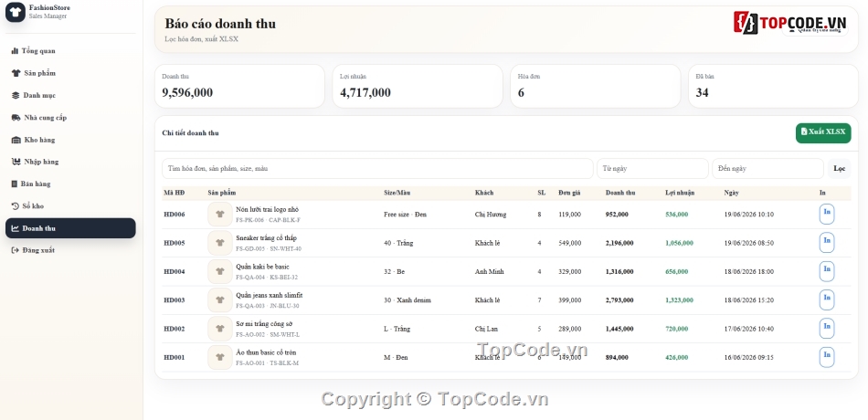Click the Size/Màu column header
This screenshot has width=868, height=420.
click(397, 193)
